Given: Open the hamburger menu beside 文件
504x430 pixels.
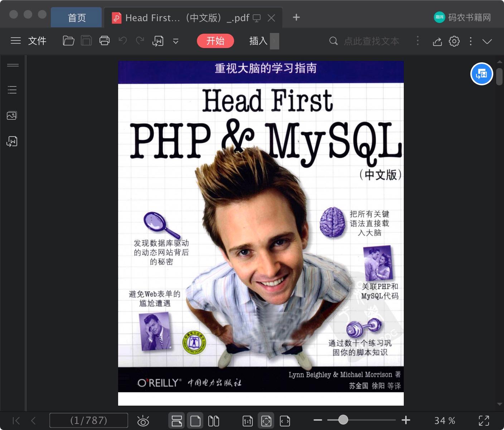Looking at the screenshot, I should 16,41.
